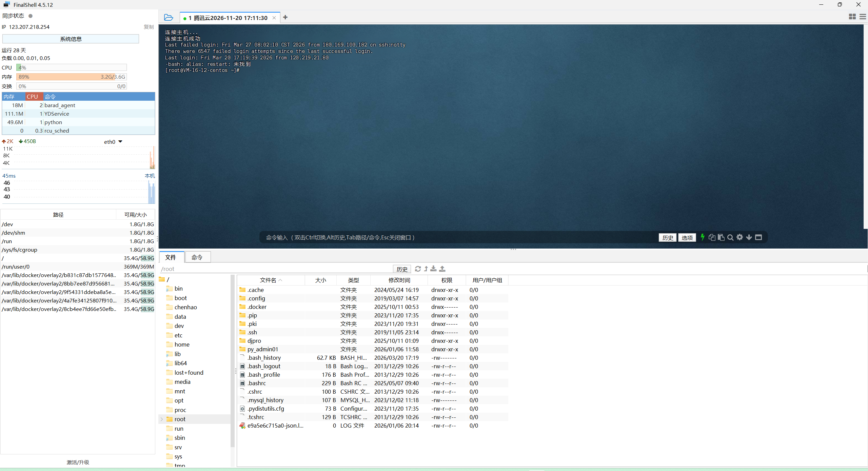Click the 系统信息 button
The height and width of the screenshot is (471, 868).
click(71, 39)
